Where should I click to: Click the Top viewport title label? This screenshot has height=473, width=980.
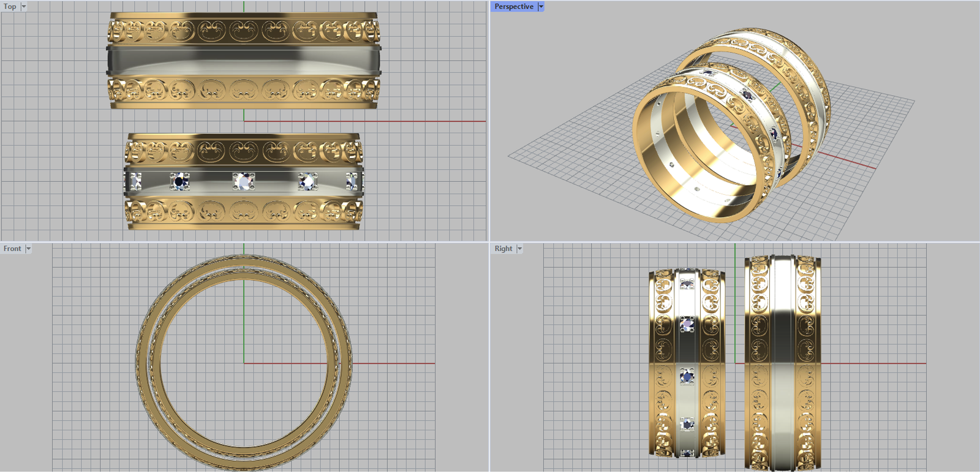pos(10,6)
